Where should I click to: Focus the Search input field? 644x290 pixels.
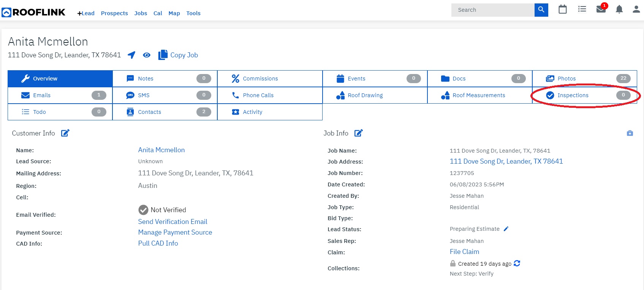(x=493, y=10)
